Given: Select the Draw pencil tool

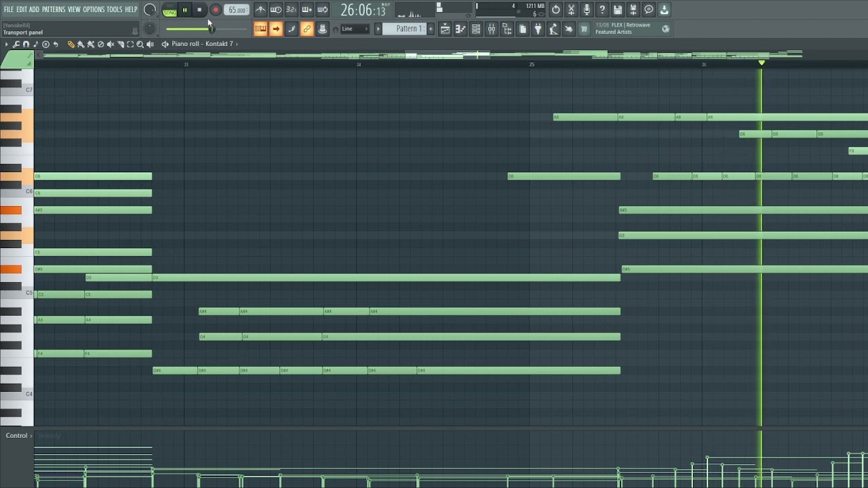Looking at the screenshot, I should pos(71,44).
